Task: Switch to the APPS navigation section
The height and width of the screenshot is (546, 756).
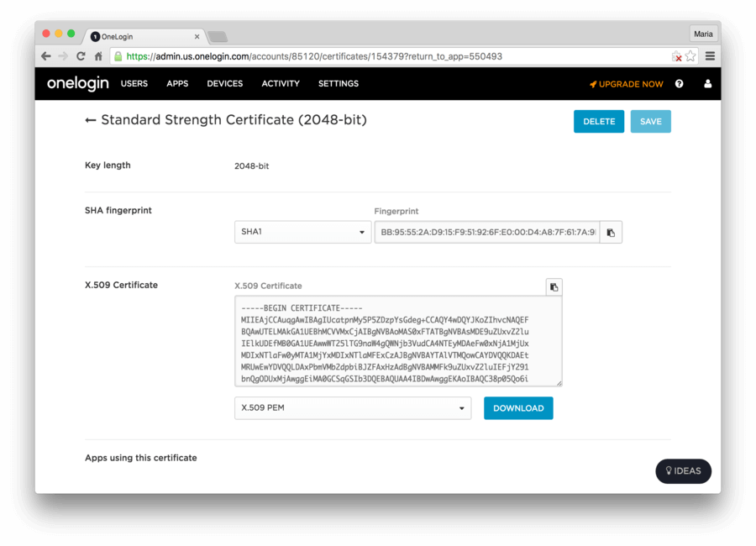Action: [x=177, y=83]
